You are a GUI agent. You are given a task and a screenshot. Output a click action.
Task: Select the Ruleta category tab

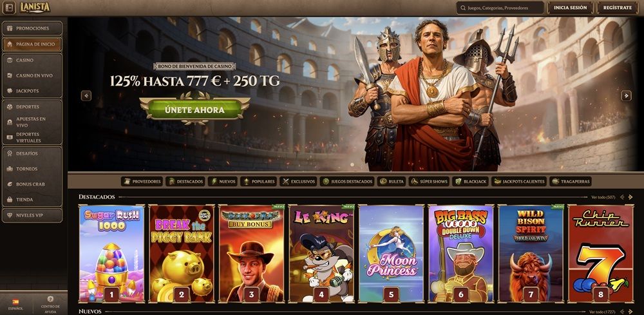tap(392, 181)
